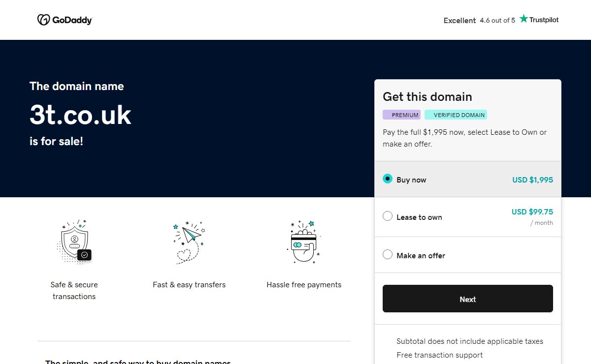Click the paper airplane transfers icon
Viewport: 591px width, 364px height.
tap(189, 242)
